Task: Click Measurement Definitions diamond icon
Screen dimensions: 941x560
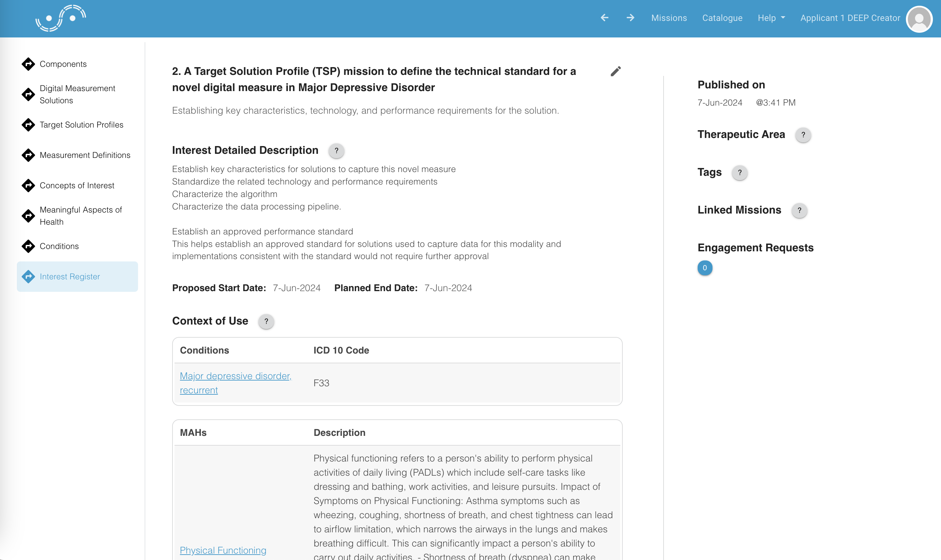Action: point(28,155)
